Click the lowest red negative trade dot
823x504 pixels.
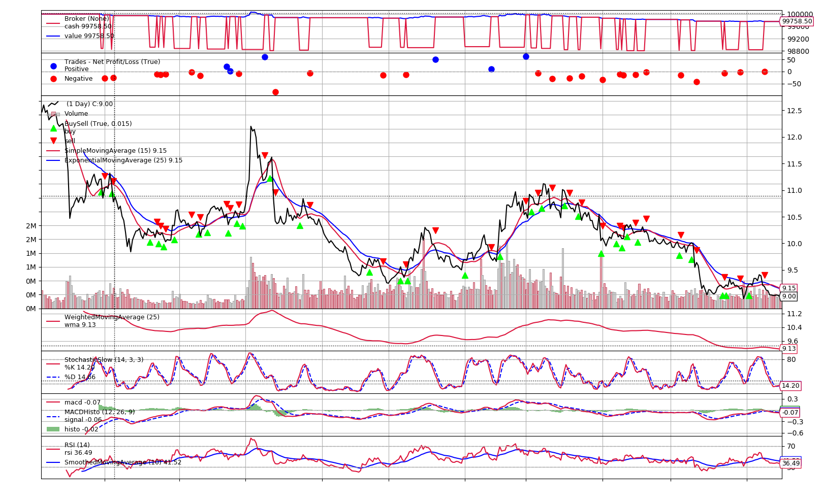coord(275,92)
